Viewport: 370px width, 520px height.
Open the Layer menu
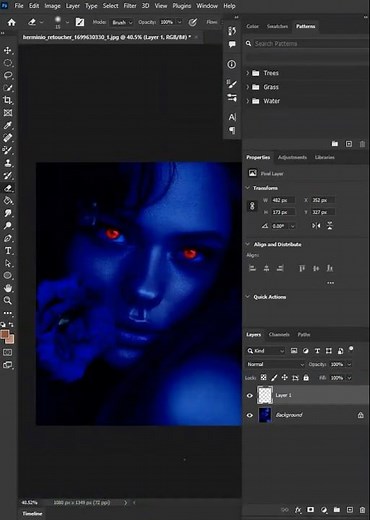[73, 6]
